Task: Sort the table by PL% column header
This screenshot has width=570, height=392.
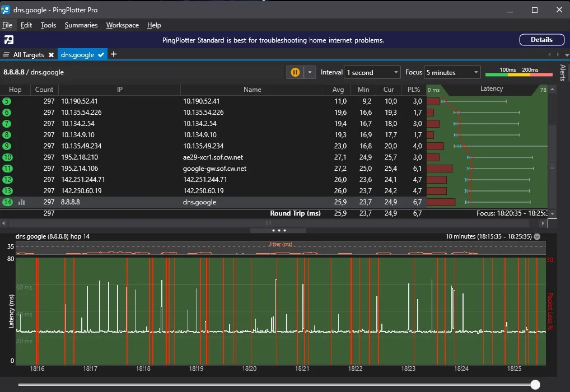Action: pos(413,90)
